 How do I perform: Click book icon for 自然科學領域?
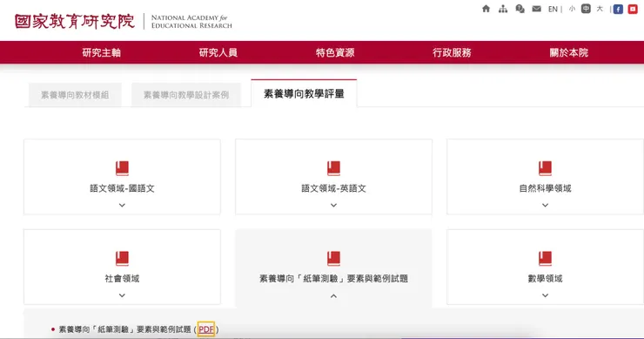[545, 168]
